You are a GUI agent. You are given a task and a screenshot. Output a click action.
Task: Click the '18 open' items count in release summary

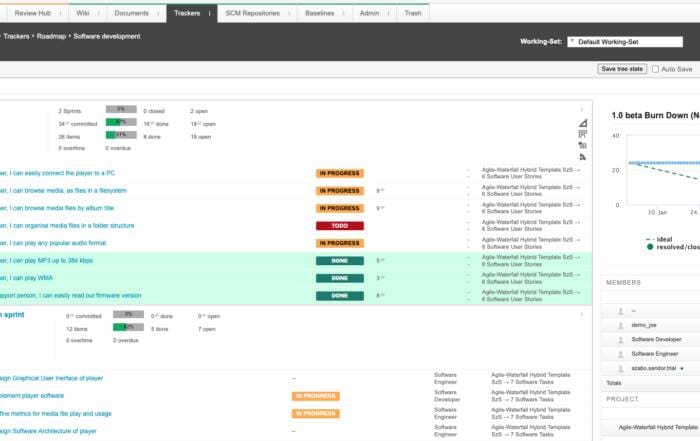200,137
